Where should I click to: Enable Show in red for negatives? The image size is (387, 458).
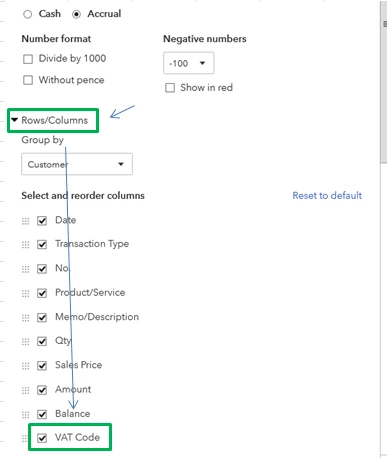click(x=170, y=88)
